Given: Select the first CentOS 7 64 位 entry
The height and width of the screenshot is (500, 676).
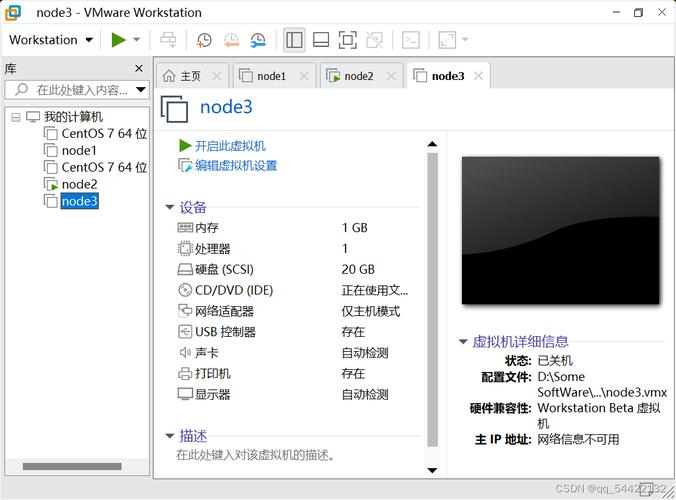Looking at the screenshot, I should (104, 134).
